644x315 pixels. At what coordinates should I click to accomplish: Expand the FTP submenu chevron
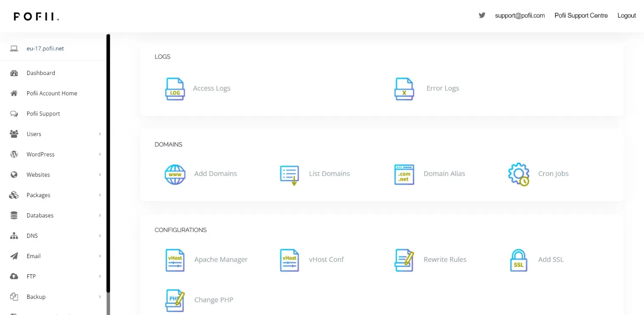point(100,276)
